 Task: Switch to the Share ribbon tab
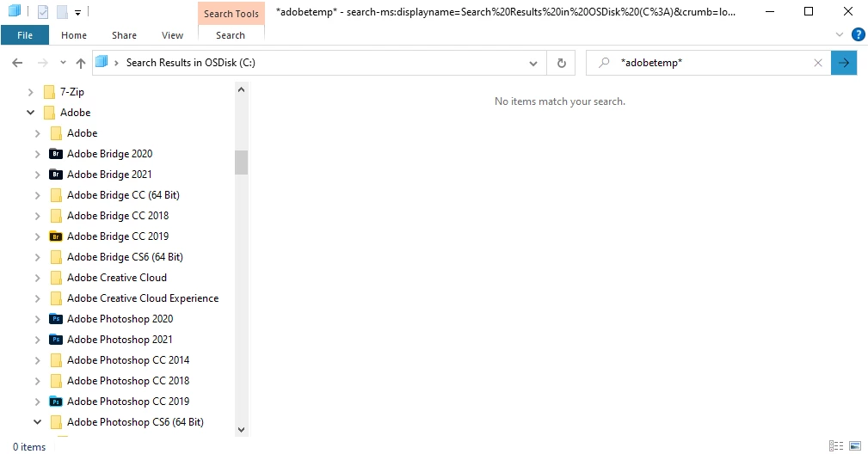(x=124, y=35)
